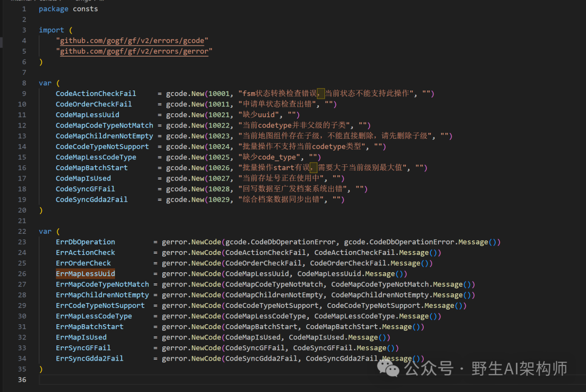Click CodeMapCodeTypeNotMatch on line 12

click(x=104, y=125)
